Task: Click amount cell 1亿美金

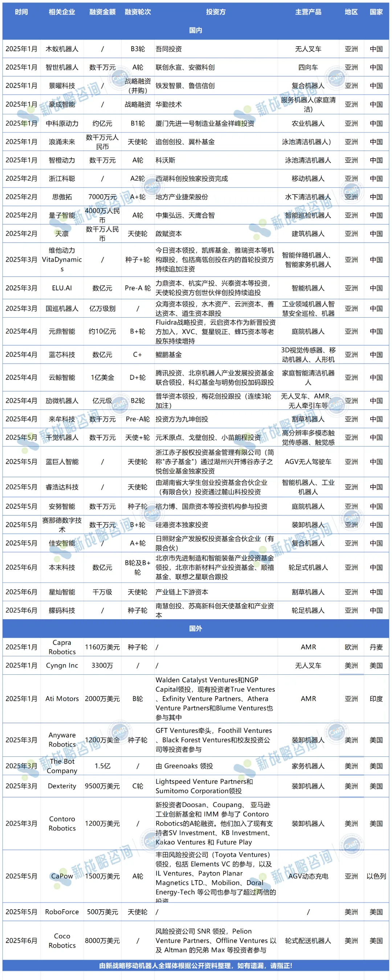Action: 102,377
